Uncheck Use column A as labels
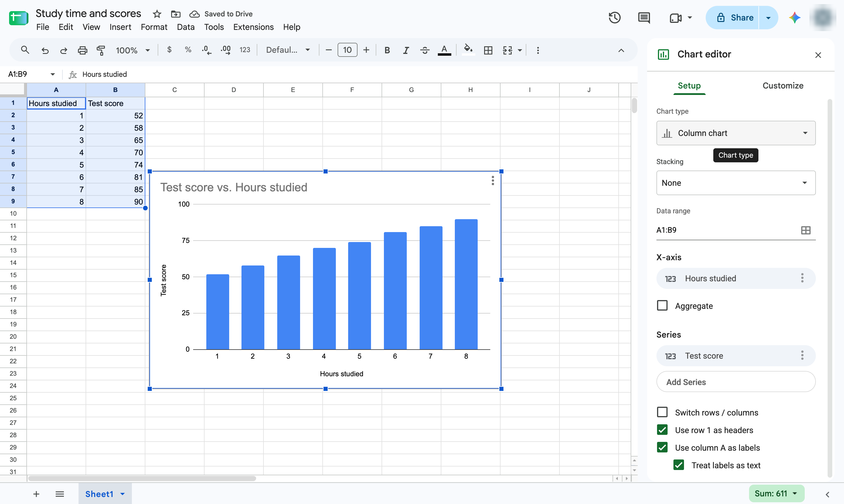 coord(662,447)
